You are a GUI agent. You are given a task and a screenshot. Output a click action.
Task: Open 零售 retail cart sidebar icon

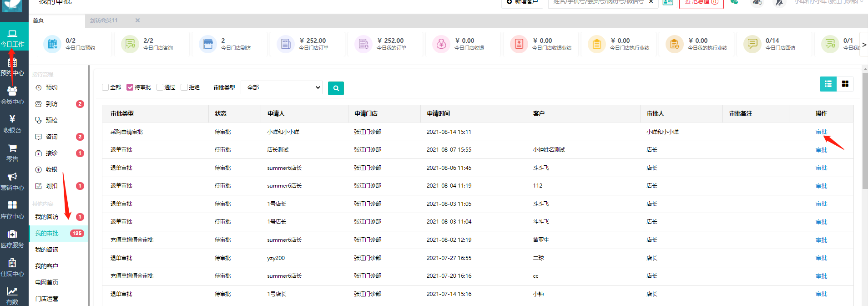(12, 153)
